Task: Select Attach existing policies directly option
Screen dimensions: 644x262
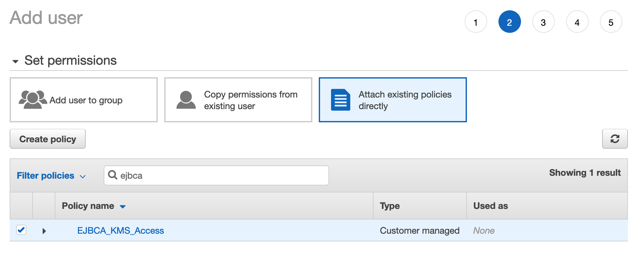Action: tap(393, 100)
